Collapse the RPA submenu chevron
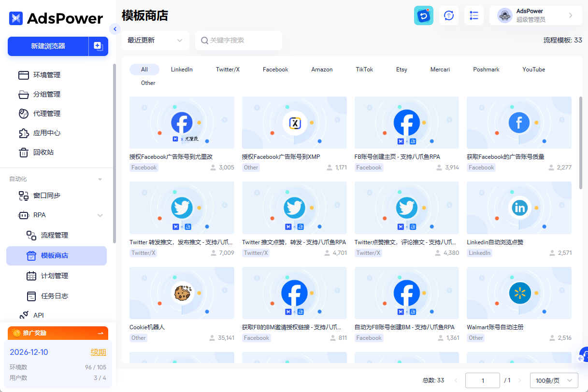Screen dimensions: 588x392 coord(100,215)
